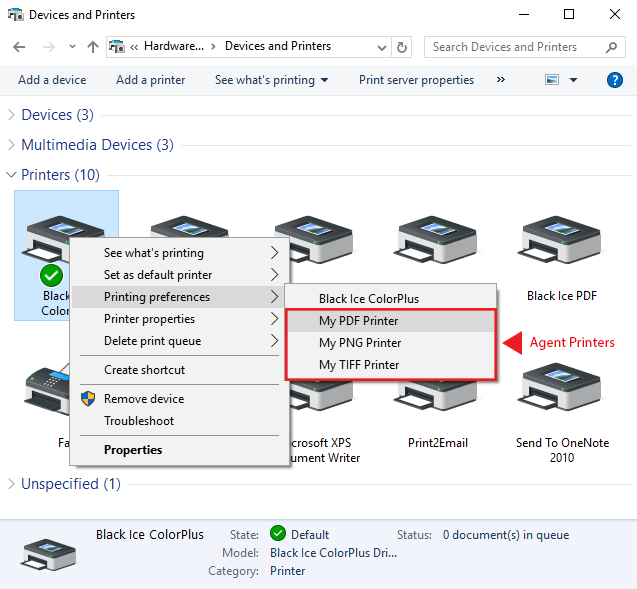Click the Black Ice PDF printer icon
This screenshot has height=589, width=637.
[x=561, y=240]
